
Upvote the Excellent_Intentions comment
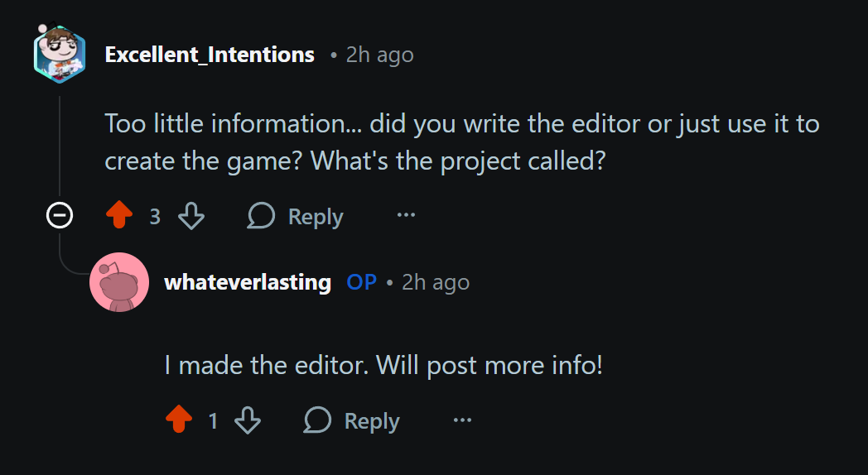[x=120, y=217]
